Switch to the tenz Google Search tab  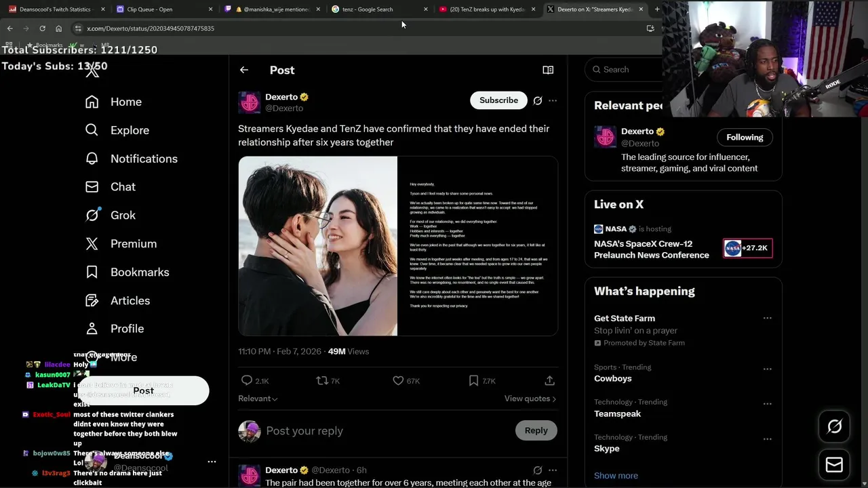pyautogui.click(x=380, y=9)
